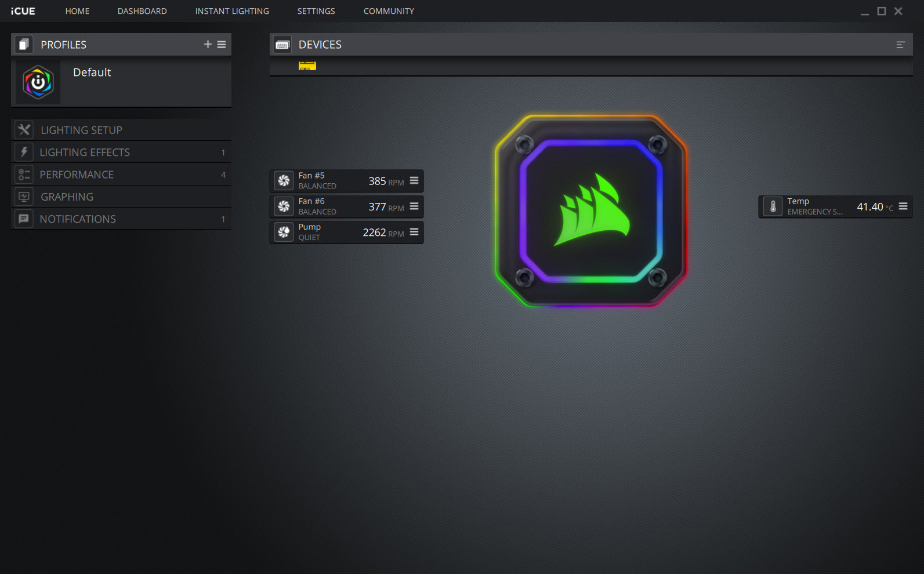Screen dimensions: 924x574
Task: Click the Fan #6 fan icon
Action: 284,206
